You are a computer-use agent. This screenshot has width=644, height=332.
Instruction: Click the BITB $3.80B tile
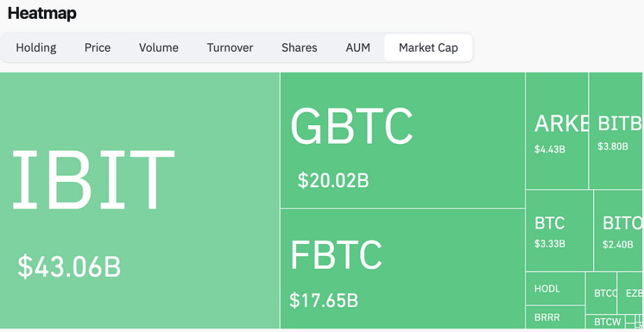coord(617,131)
